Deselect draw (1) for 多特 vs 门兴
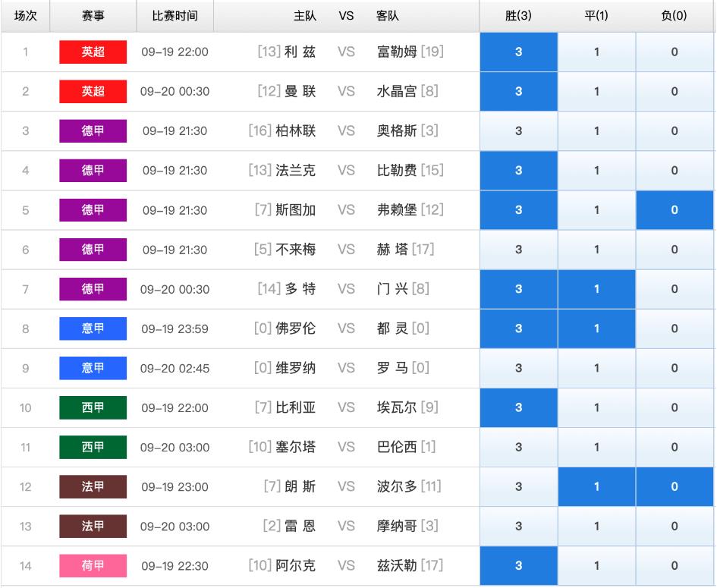717x588 pixels. point(596,289)
